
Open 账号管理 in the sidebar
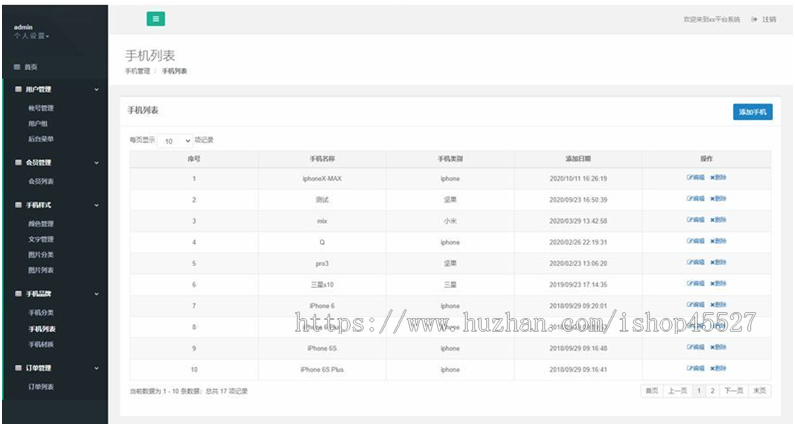[x=41, y=109]
